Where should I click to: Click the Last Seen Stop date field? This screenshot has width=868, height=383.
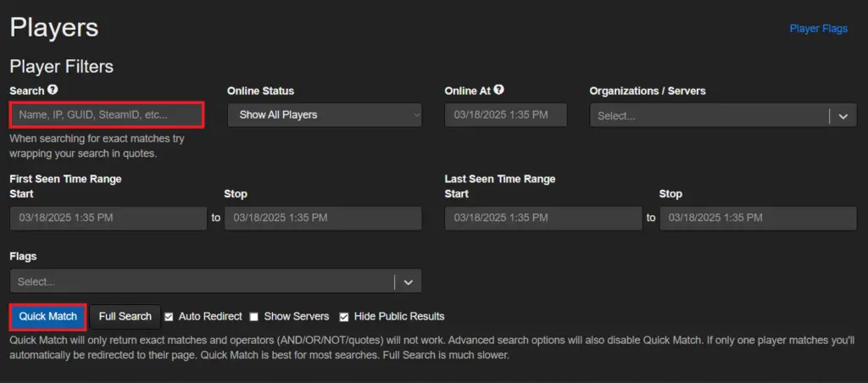pos(759,218)
